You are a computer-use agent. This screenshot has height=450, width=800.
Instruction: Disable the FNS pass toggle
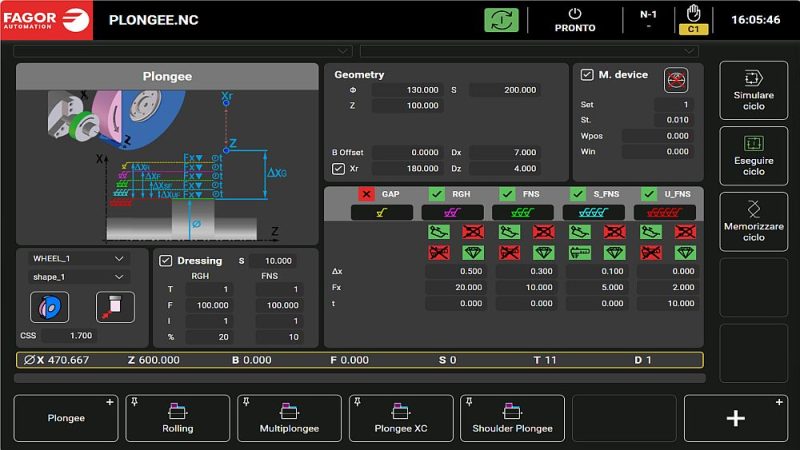point(507,194)
